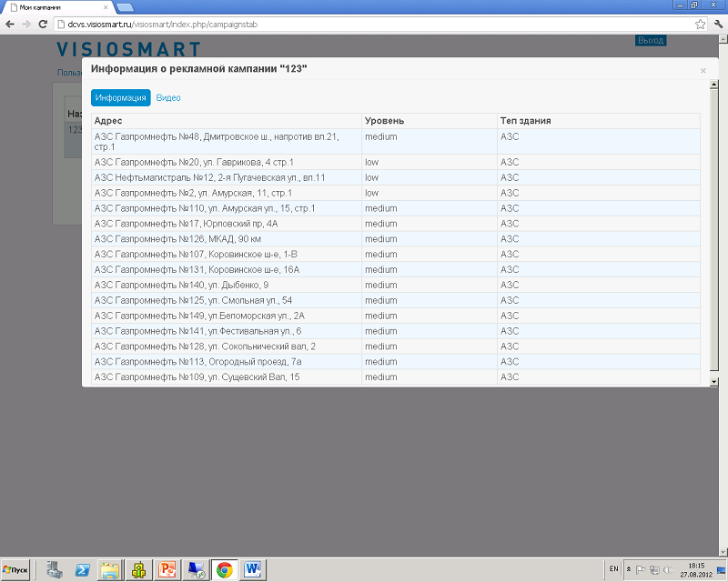Screen dimensions: 728x582
Task: Select the Мои кампании browser tab
Action: click(58, 7)
